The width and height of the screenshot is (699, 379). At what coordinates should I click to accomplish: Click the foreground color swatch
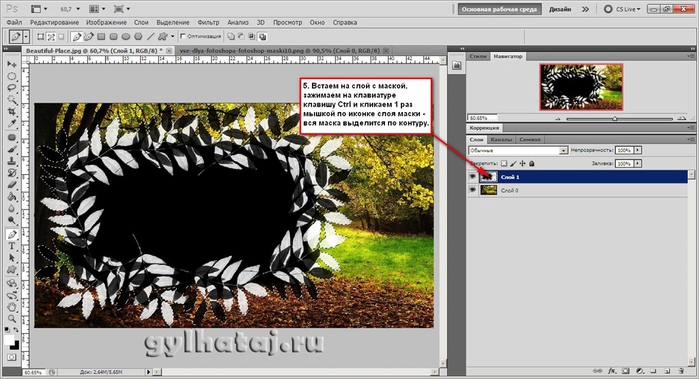coord(9,340)
